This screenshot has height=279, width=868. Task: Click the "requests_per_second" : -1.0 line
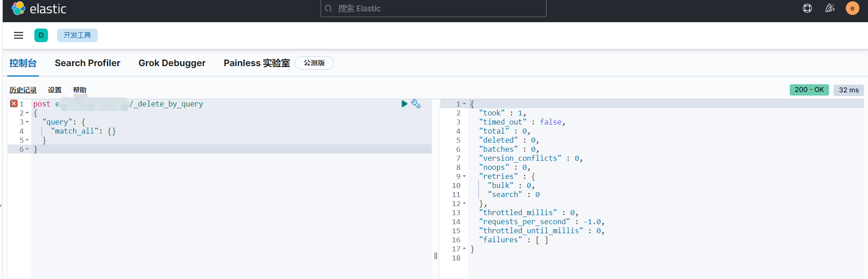click(x=542, y=221)
